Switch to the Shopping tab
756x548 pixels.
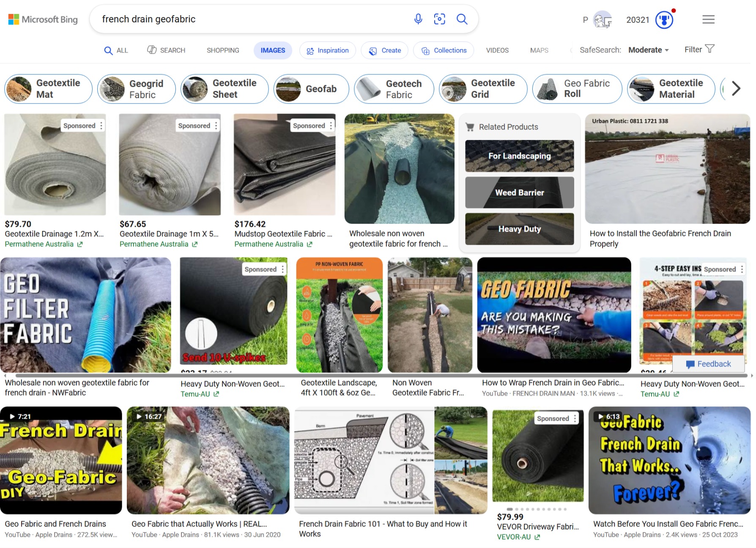pos(223,50)
